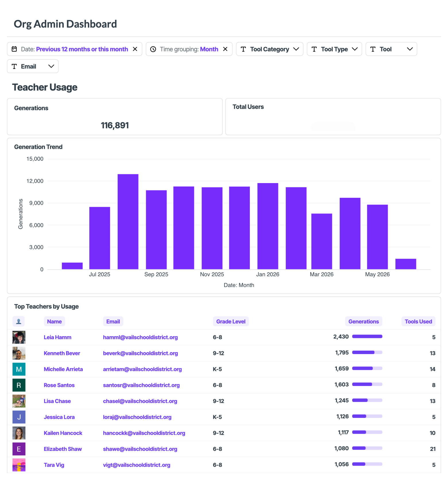Click email vigt@vailschooldistrict.org
Screen dimensions: 448x480
click(137, 465)
